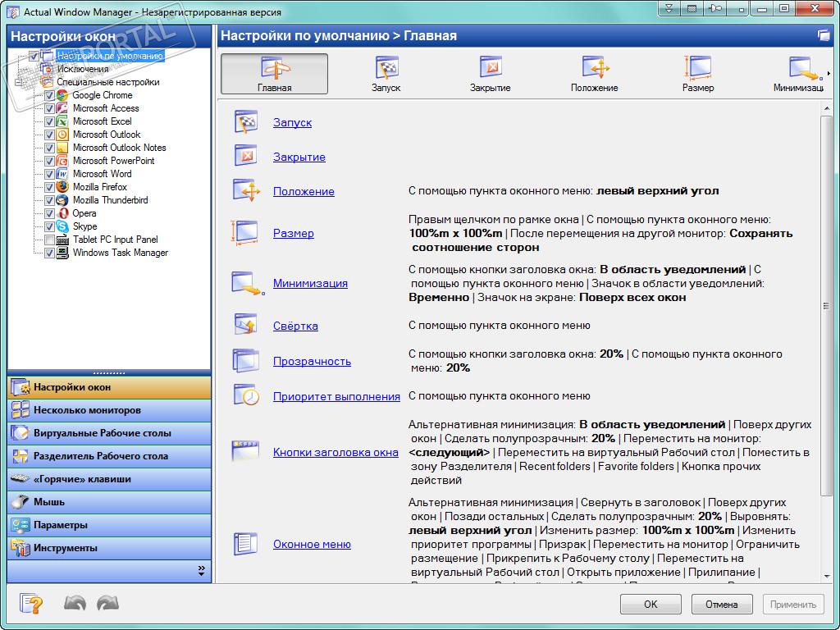Click the Размер icon in the list
This screenshot has width=840, height=630.
pos(244,233)
